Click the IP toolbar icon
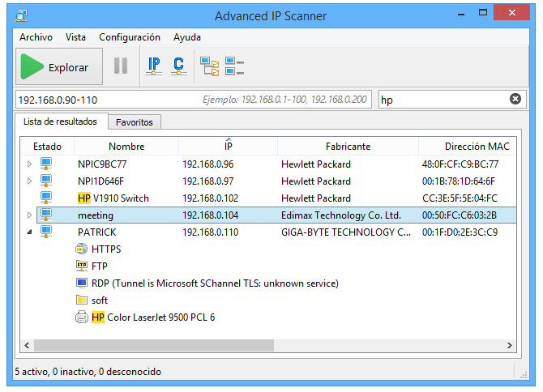Screen dimensions: 543x392 (x=154, y=66)
